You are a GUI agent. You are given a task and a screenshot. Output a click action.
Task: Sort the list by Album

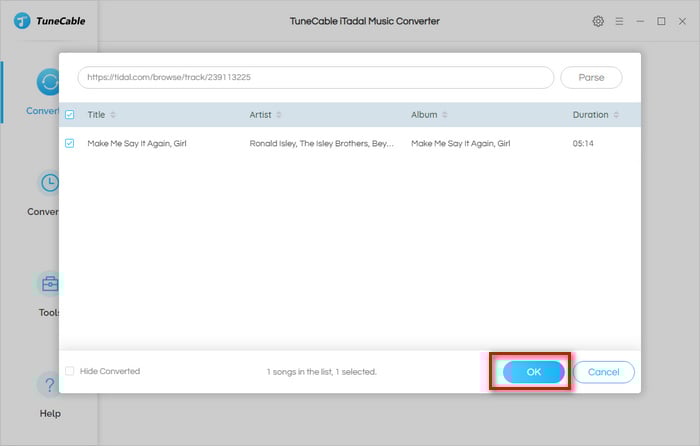tap(445, 115)
